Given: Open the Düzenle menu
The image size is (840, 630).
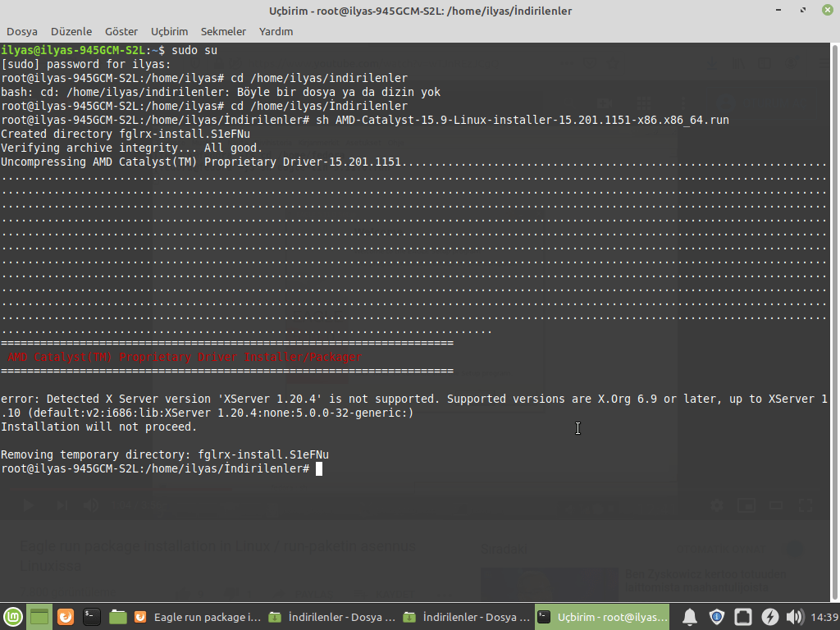Looking at the screenshot, I should [71, 32].
